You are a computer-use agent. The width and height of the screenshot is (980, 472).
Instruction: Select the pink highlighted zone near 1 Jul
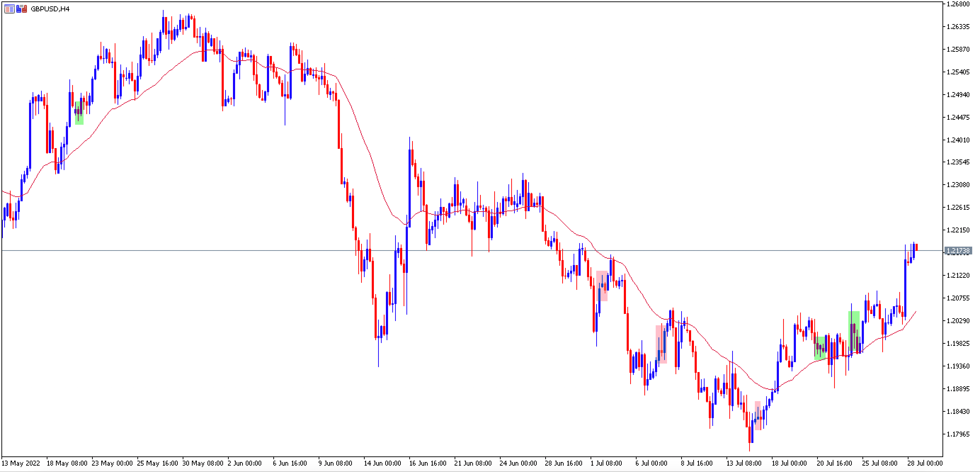(x=602, y=286)
